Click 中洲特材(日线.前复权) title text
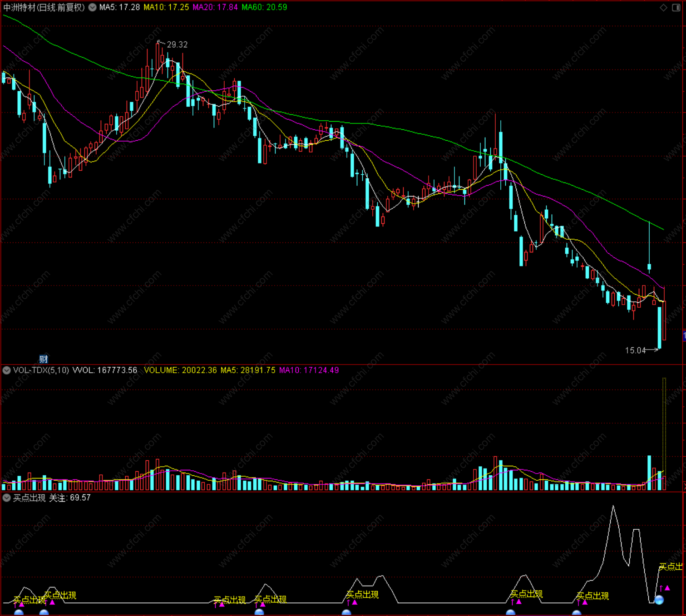Image resolution: width=686 pixels, height=616 pixels. [44, 7]
